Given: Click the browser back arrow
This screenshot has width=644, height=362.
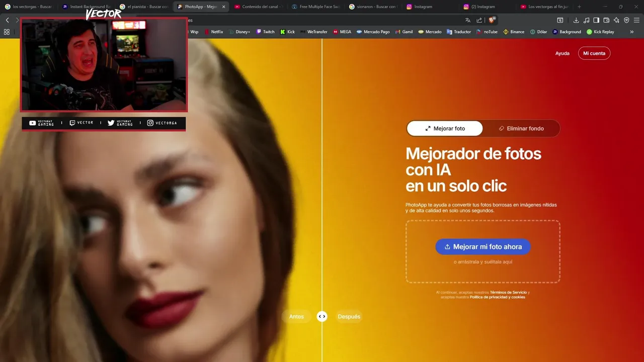Looking at the screenshot, I should point(7,20).
